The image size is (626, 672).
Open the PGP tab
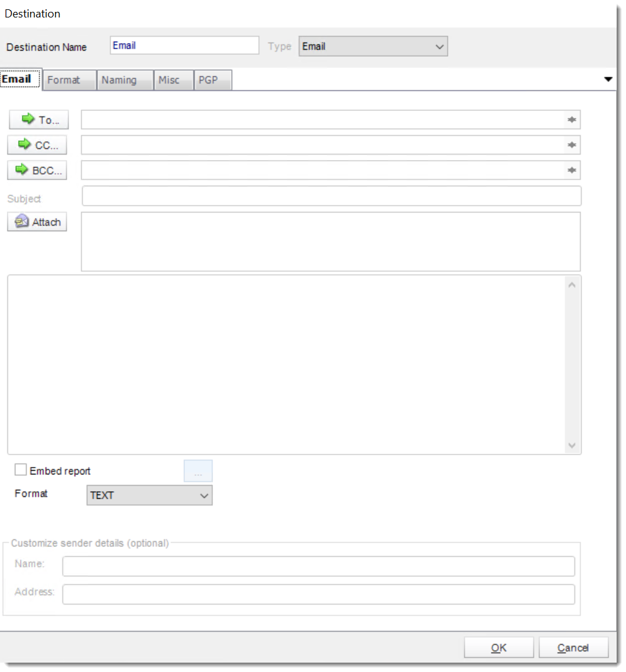tap(213, 80)
